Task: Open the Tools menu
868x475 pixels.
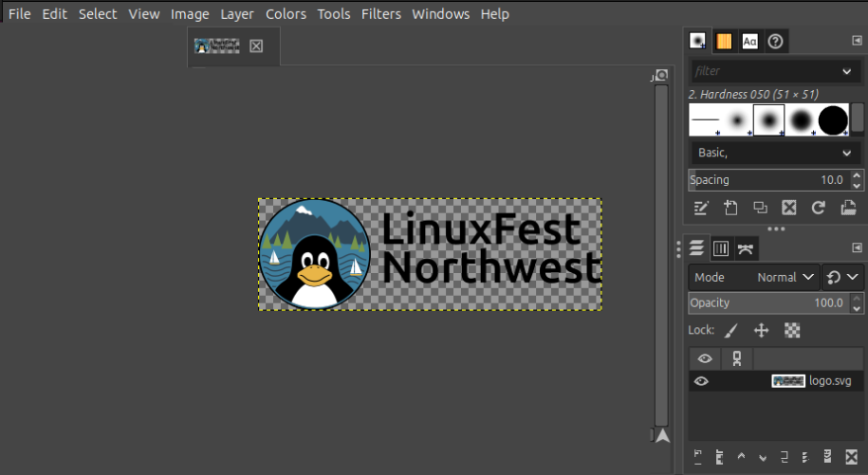Action: (x=333, y=14)
